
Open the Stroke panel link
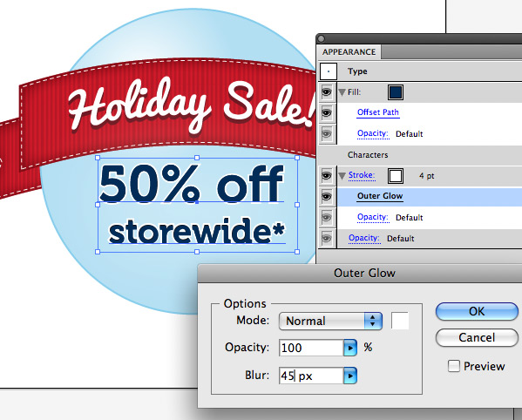pyautogui.click(x=362, y=175)
